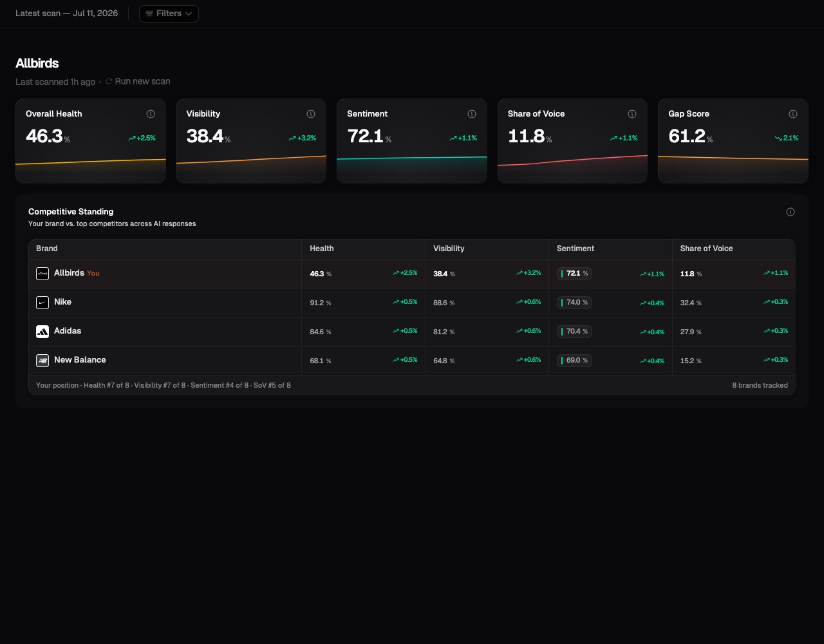
Task: Click Allbirds sentiment badge 72.1%
Action: (x=574, y=274)
